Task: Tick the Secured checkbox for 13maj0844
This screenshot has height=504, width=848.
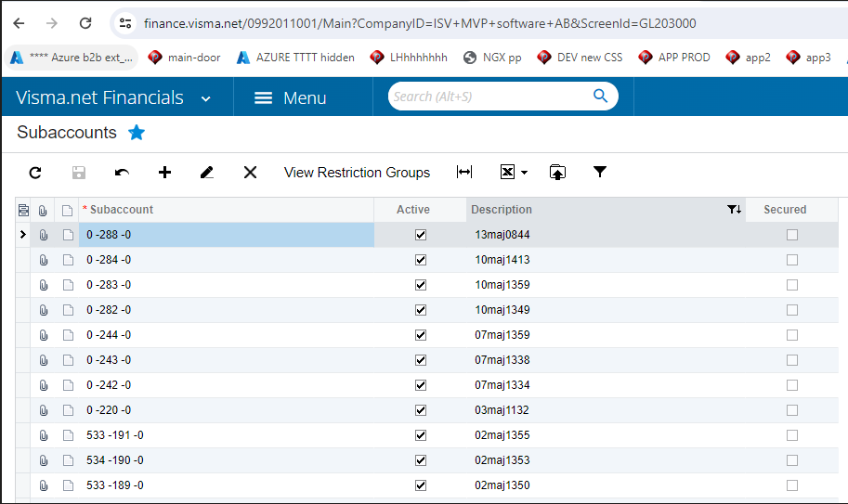Action: tap(792, 235)
